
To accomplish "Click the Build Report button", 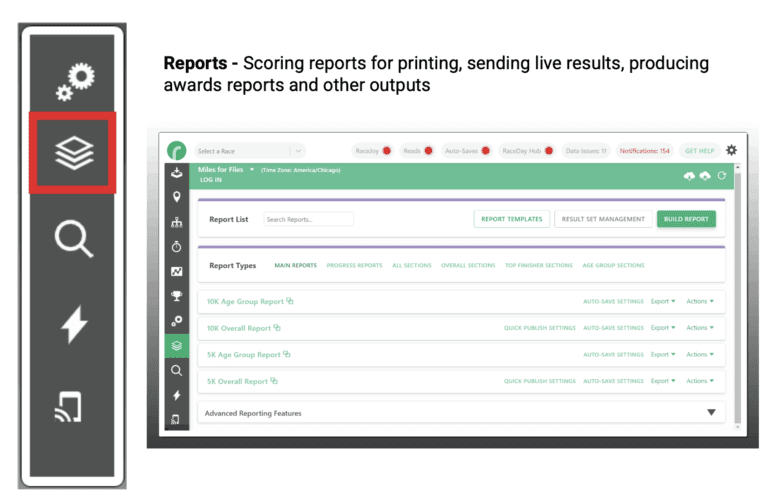I will pyautogui.click(x=685, y=219).
